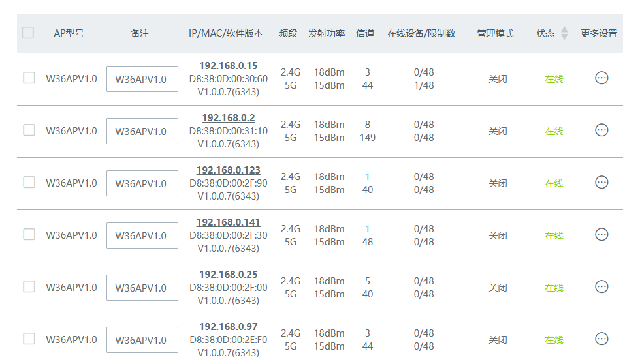Click 关闭 management mode in 192.168.0.97 row
Screen dimensions: 640x364
click(498, 340)
